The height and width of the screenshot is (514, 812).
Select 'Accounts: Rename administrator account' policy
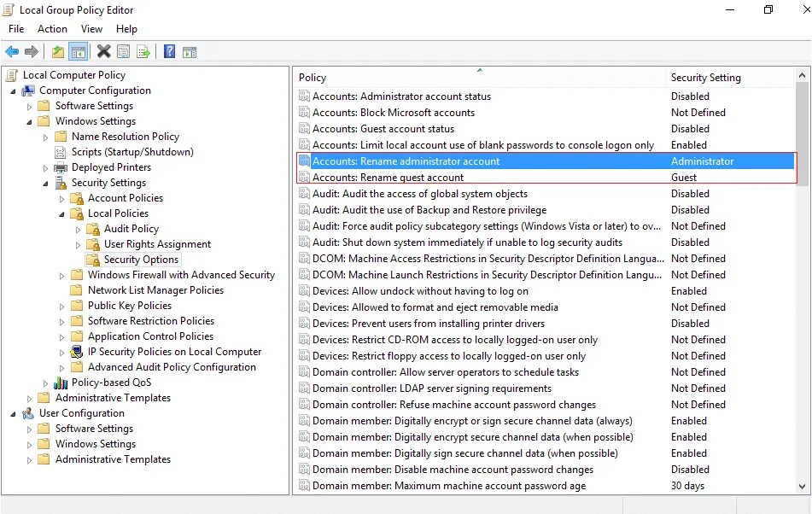(x=546, y=161)
